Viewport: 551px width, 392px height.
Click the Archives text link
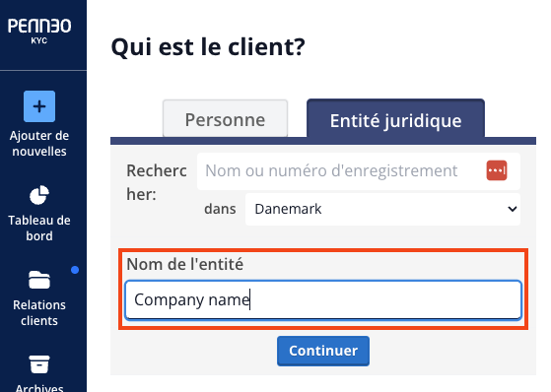39,387
